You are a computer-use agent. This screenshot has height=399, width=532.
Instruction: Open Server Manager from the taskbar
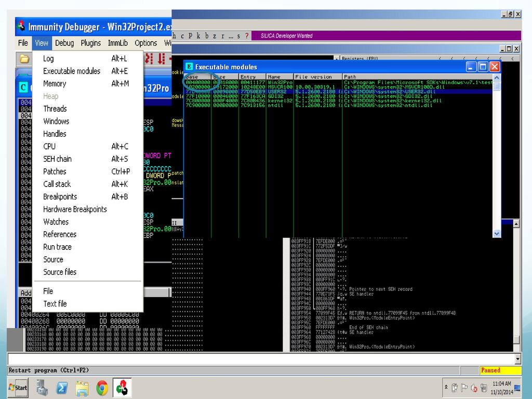[x=42, y=388]
